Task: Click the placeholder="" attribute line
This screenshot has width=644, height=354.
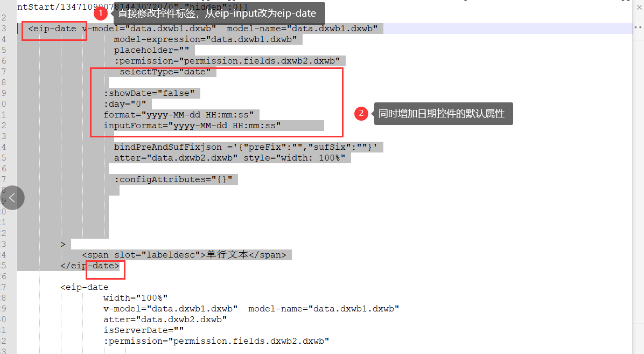Action: point(151,50)
